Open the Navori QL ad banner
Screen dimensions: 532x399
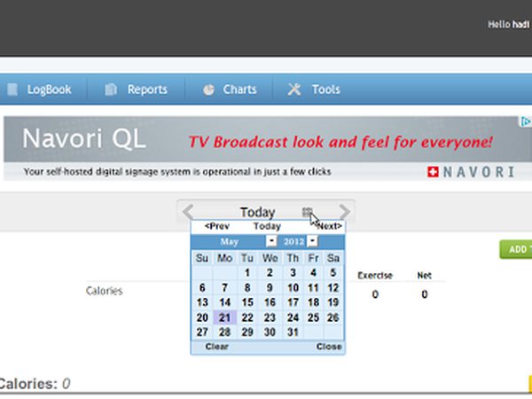point(268,149)
